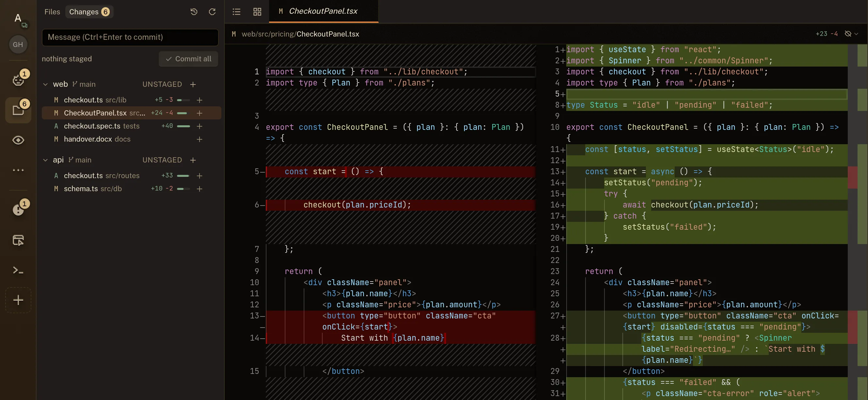Open the alerts sidebar icon with badge 1
Image resolution: width=868 pixels, height=400 pixels.
pyautogui.click(x=18, y=209)
